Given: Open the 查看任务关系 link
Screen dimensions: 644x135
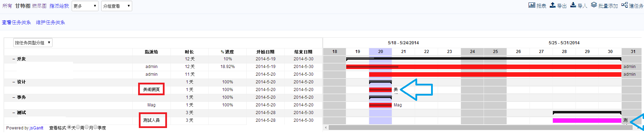Looking at the screenshot, I should [x=16, y=22].
